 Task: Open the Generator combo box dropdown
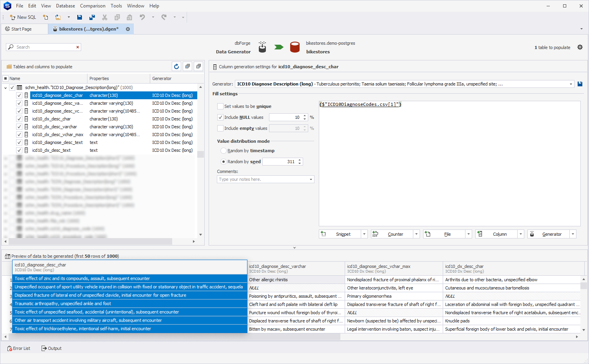pyautogui.click(x=571, y=84)
